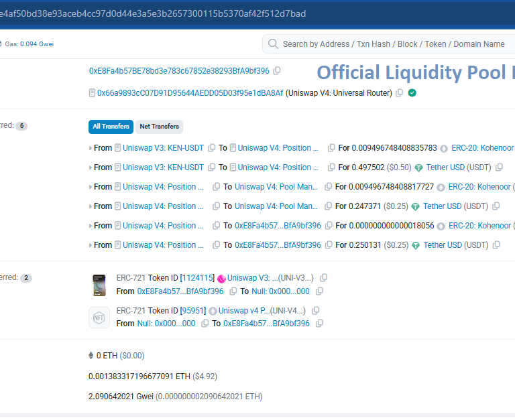Open the Token ID 95951 NFT placeholder thumbnail
The image size is (515, 420).
pos(99,318)
